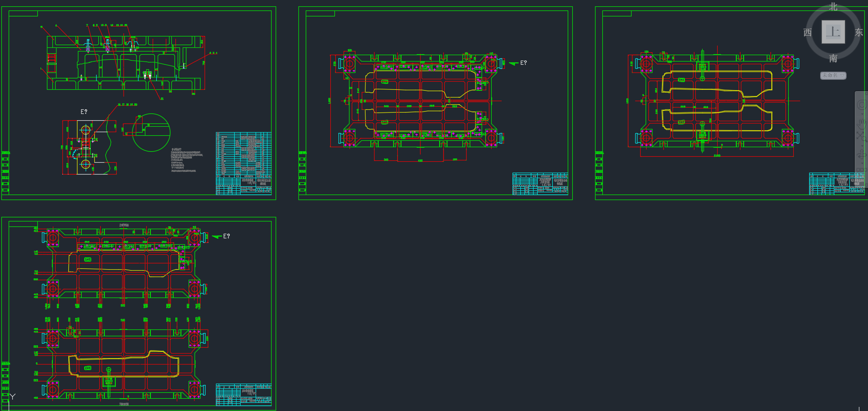Image resolution: width=868 pixels, height=411 pixels.
Task: Click the E? label in top-middle sheet
Action: pyautogui.click(x=524, y=63)
